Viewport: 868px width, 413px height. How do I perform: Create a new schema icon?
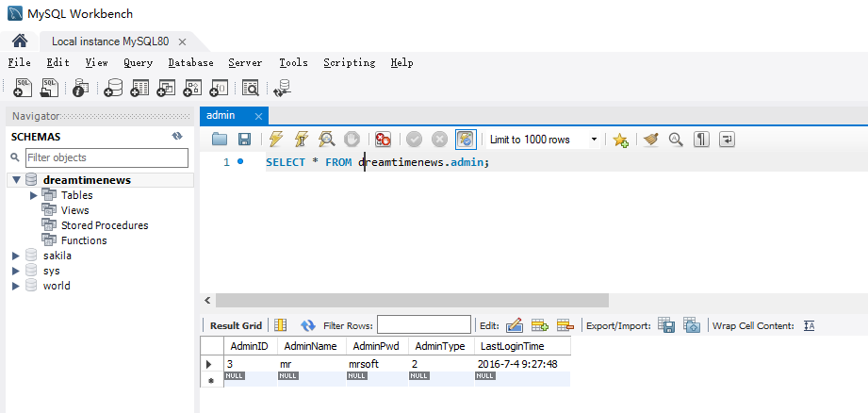(113, 88)
